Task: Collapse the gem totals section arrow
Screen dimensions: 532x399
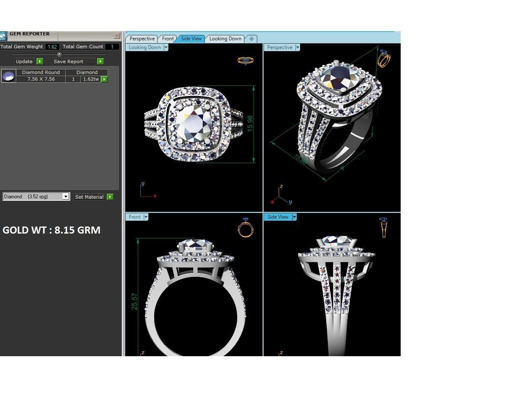Action: [x=59, y=54]
